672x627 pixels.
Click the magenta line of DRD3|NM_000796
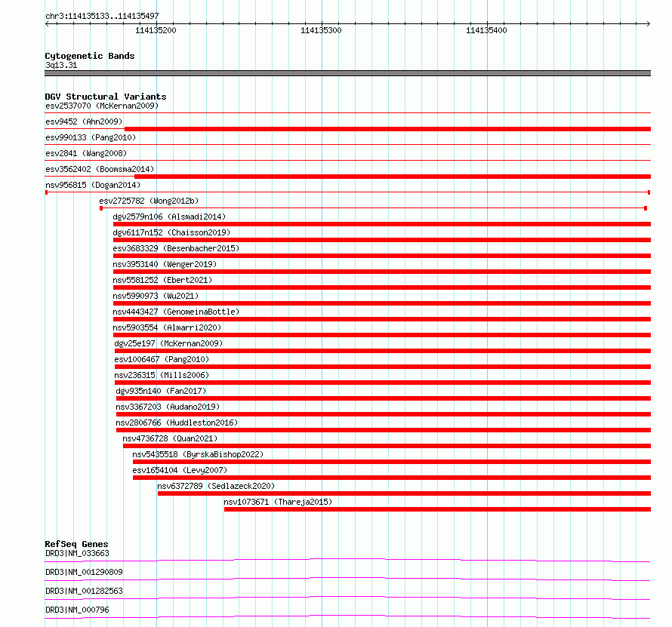(347, 616)
